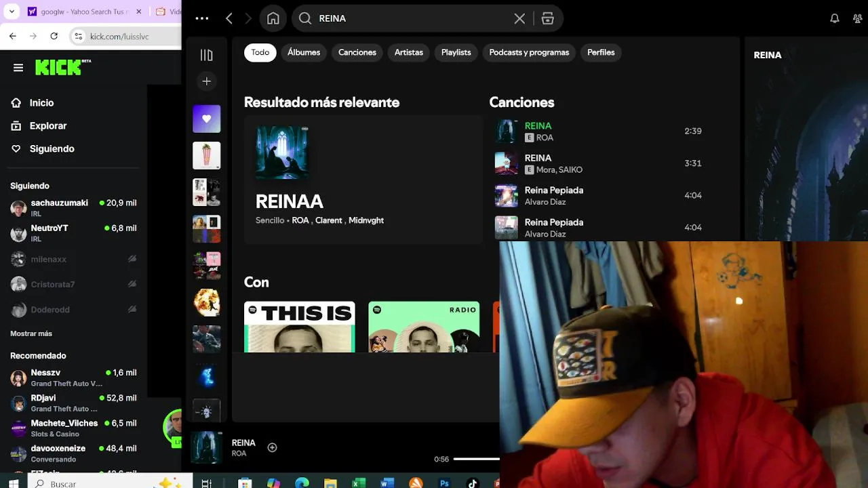
Task: Open the REINAA top result card
Action: pos(363,180)
